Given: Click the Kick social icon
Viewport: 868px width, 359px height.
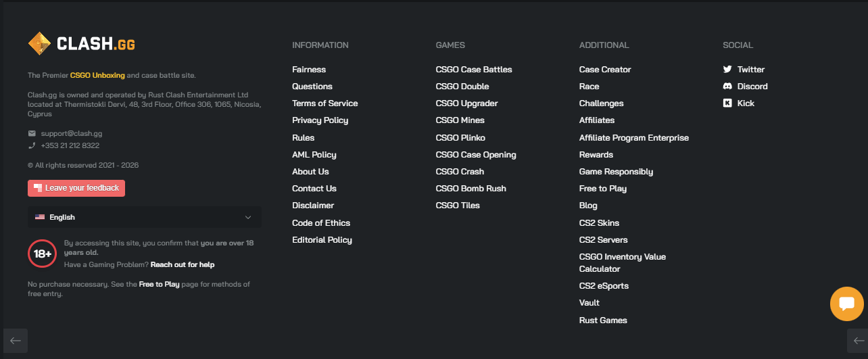Looking at the screenshot, I should (727, 103).
